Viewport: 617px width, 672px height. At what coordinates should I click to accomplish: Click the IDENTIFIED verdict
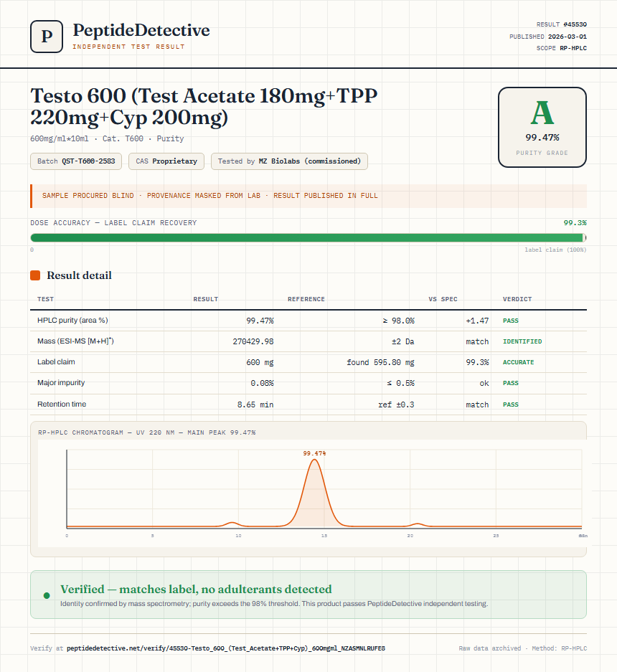point(522,341)
